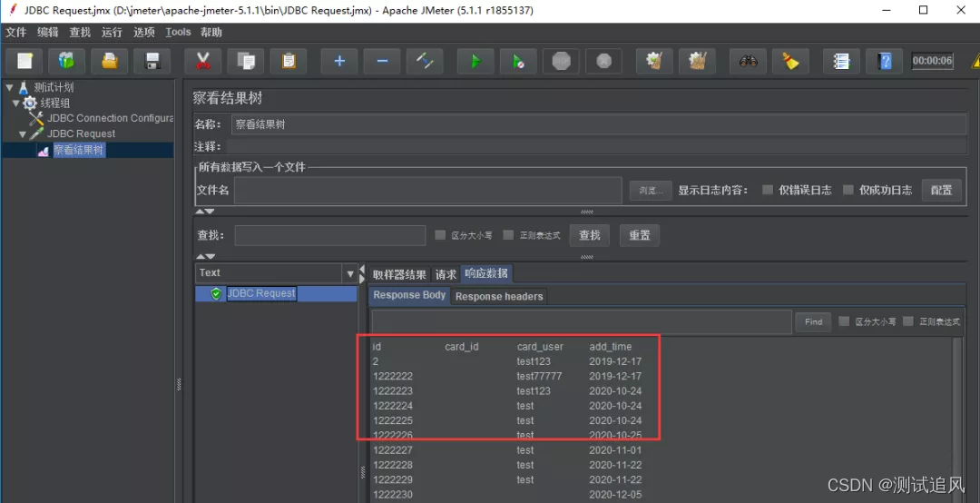Click the 浏览 browse button
980x503 pixels.
651,190
